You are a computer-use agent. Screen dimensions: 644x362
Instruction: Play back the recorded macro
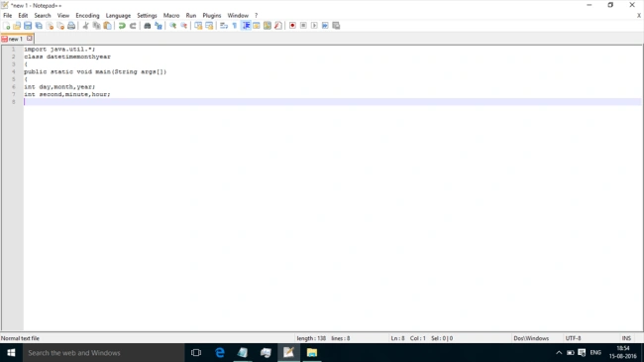coord(314,26)
